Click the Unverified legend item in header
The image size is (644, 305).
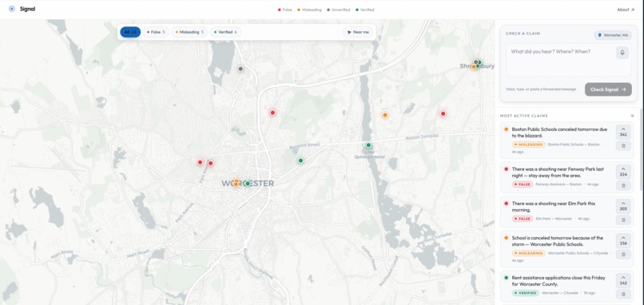pyautogui.click(x=339, y=10)
